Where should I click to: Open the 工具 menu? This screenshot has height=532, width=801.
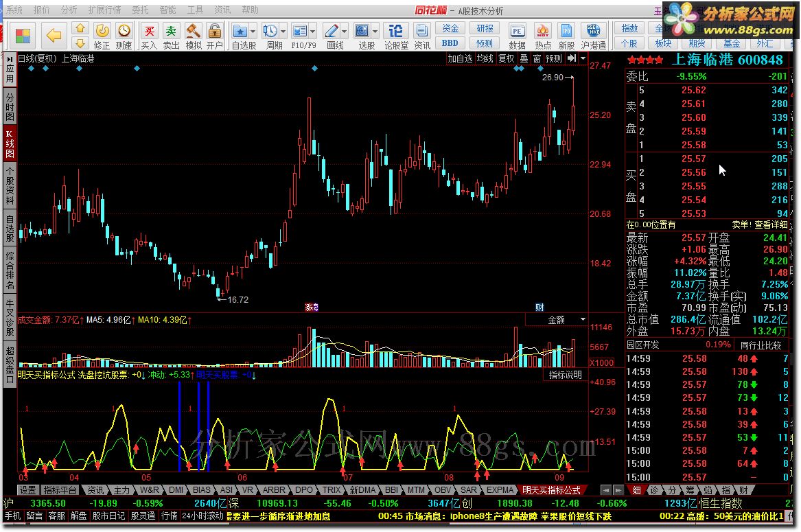click(195, 10)
